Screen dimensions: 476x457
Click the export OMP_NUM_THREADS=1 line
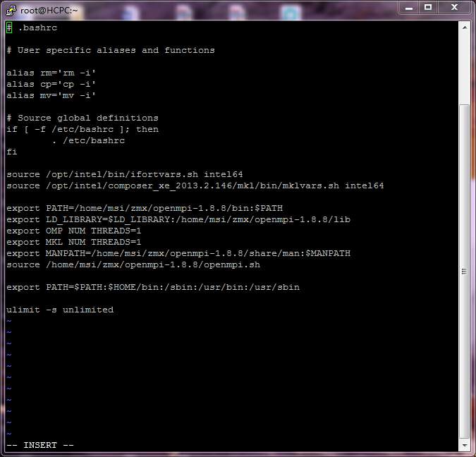point(74,231)
